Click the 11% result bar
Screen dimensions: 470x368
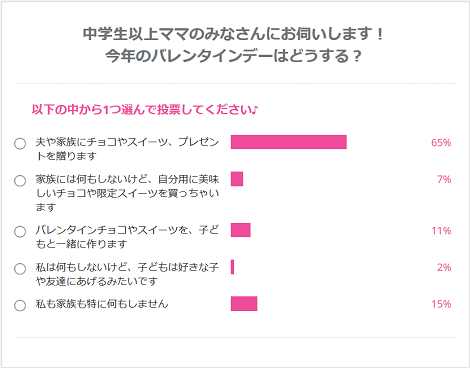click(x=241, y=230)
